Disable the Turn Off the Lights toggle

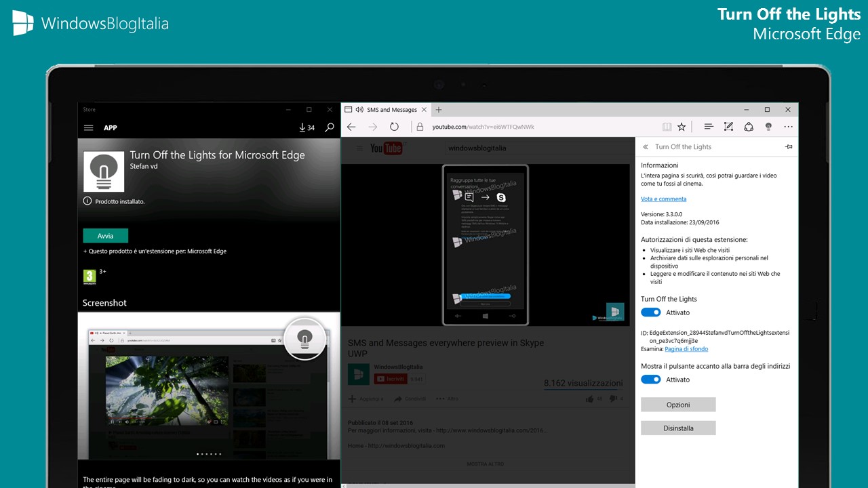coord(651,312)
